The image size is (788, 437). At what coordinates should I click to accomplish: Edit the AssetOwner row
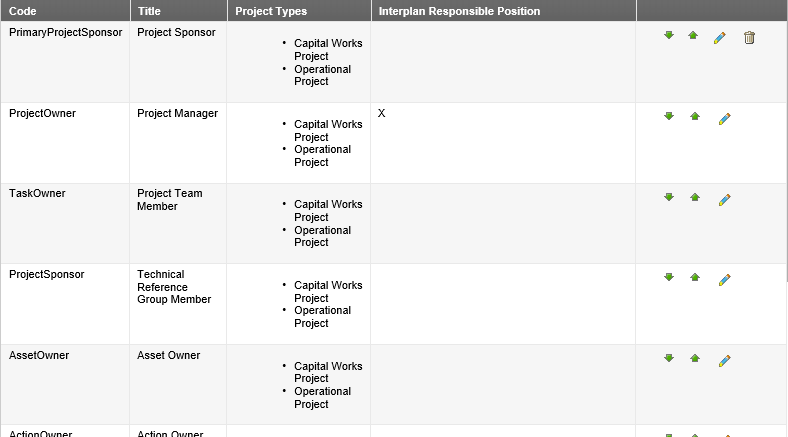point(724,361)
